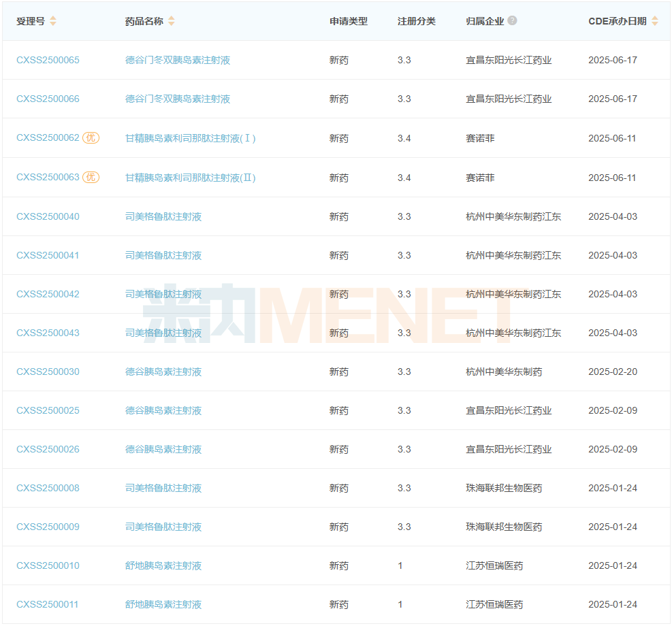Click the 药品名称 column header
Image resolution: width=672 pixels, height=626 pixels.
click(x=144, y=21)
